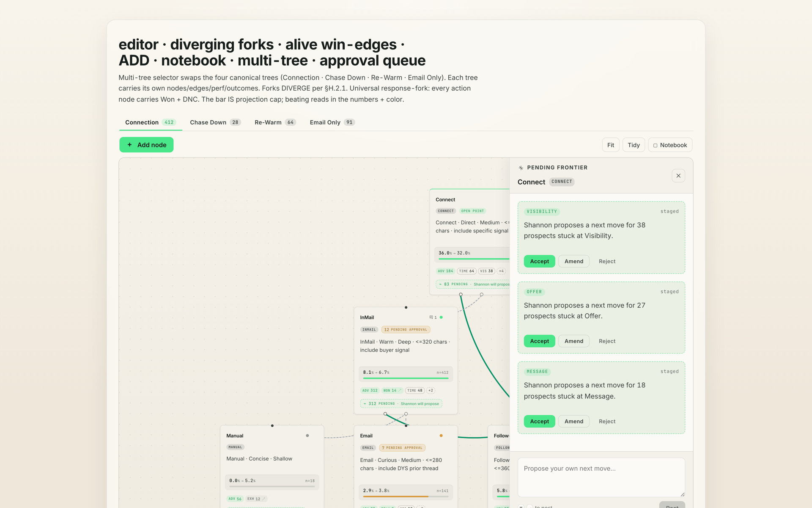
Task: Select the Manual node title
Action: point(235,436)
